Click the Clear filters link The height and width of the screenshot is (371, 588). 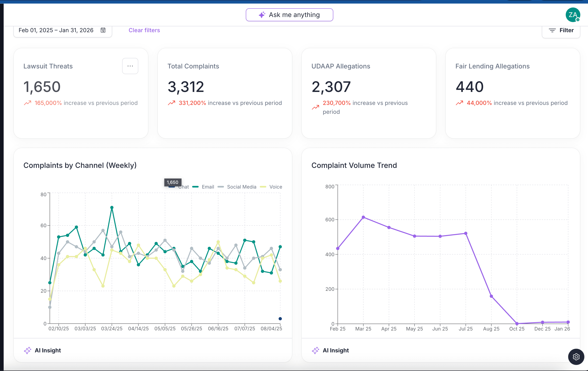[144, 30]
